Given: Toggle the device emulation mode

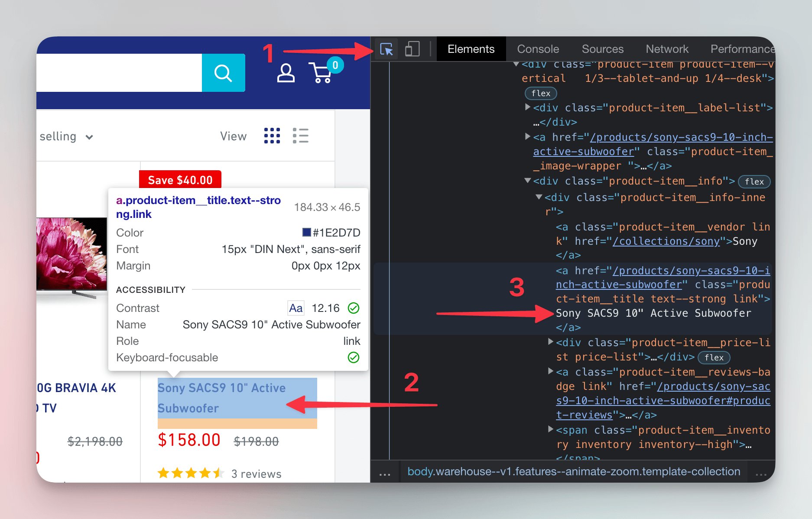Looking at the screenshot, I should coord(412,49).
